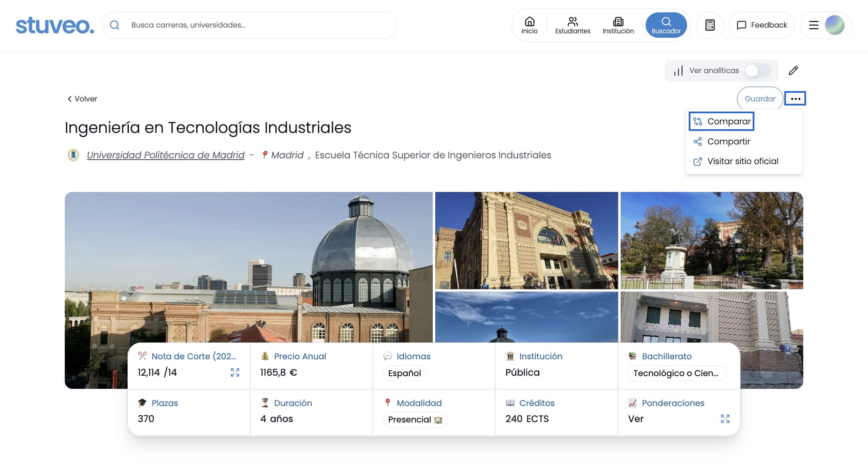The image size is (868, 466).
Task: Click the Ver value under Ponderaciones
Action: (x=636, y=419)
